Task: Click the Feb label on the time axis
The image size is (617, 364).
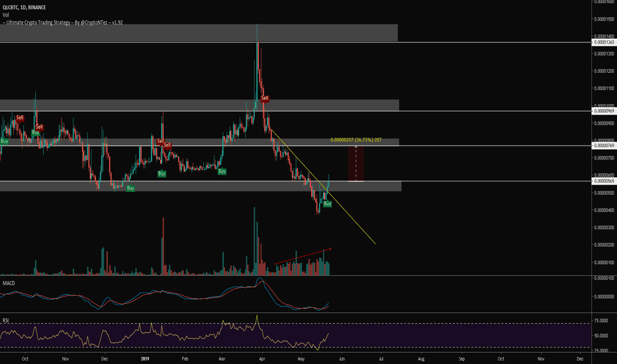Action: tap(185, 359)
